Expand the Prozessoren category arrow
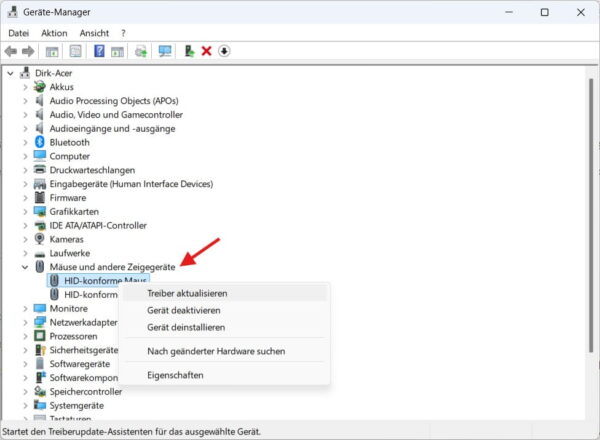This screenshot has height=440, width=600. tap(25, 336)
